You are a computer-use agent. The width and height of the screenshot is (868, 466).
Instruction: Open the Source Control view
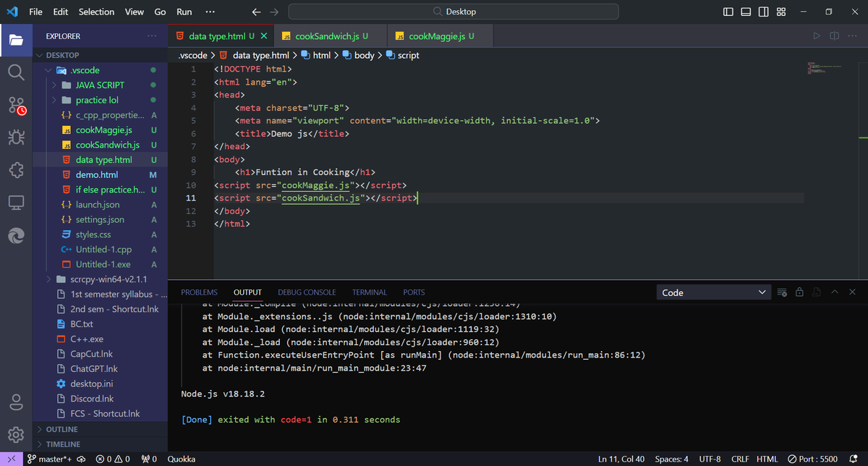pyautogui.click(x=16, y=106)
